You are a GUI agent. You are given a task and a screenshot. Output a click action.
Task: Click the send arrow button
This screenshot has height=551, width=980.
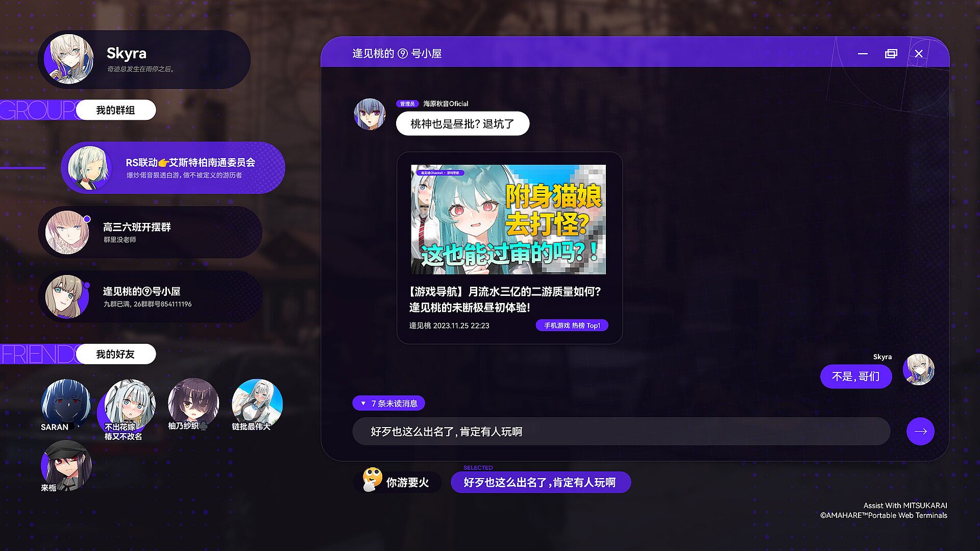pyautogui.click(x=920, y=432)
